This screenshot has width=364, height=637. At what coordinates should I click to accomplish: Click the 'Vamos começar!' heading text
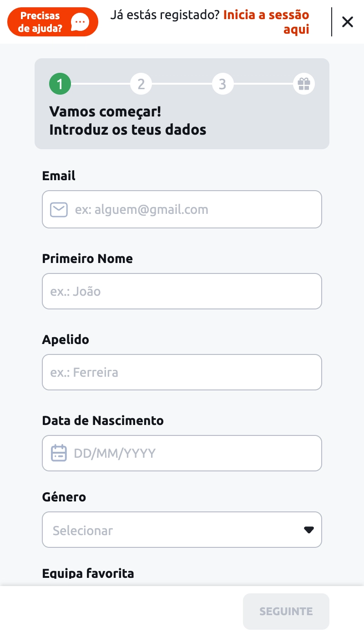coord(105,111)
